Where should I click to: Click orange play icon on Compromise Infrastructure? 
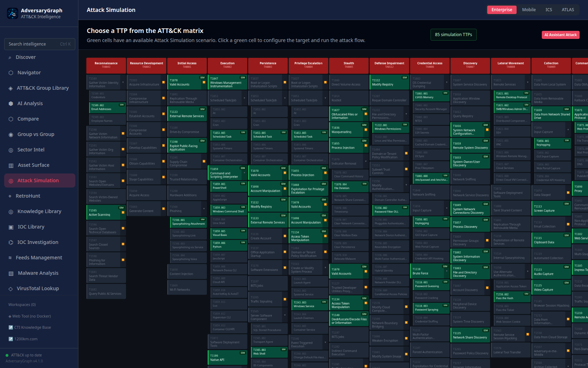(163, 98)
